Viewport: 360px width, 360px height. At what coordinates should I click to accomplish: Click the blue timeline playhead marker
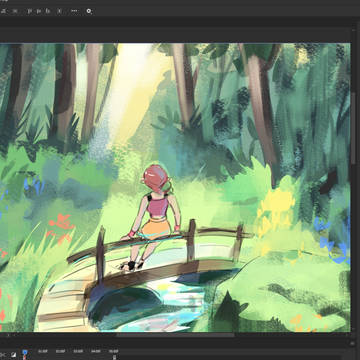[x=25, y=352]
